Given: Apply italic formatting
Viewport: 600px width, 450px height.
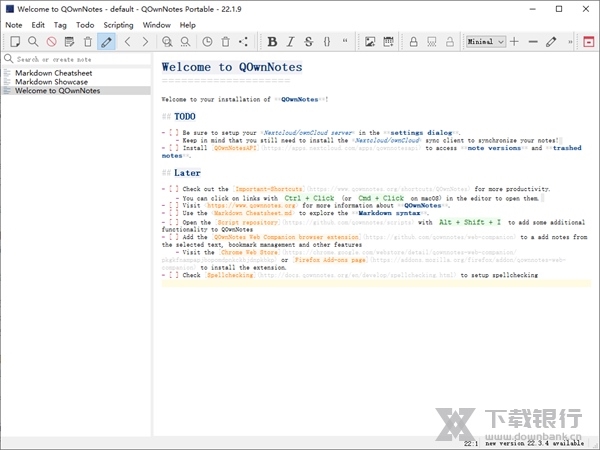Looking at the screenshot, I should 291,42.
